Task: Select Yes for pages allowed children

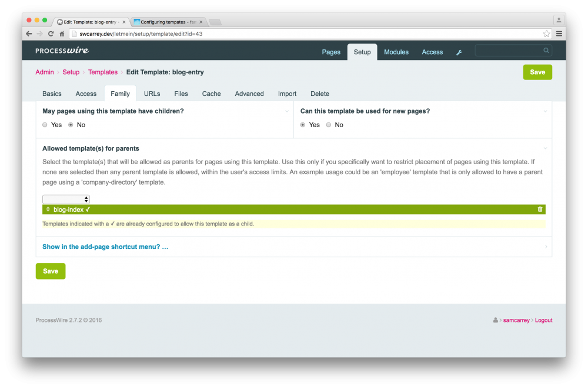Action: coord(45,125)
